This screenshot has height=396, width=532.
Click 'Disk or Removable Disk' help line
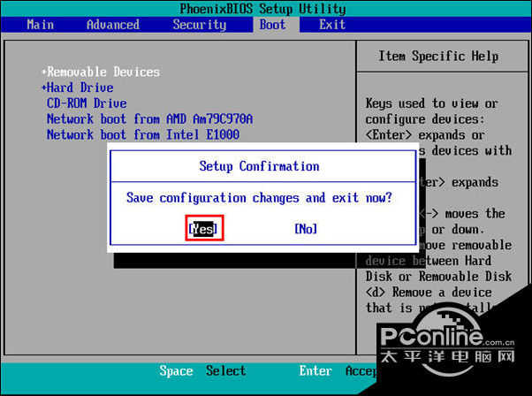tap(438, 276)
